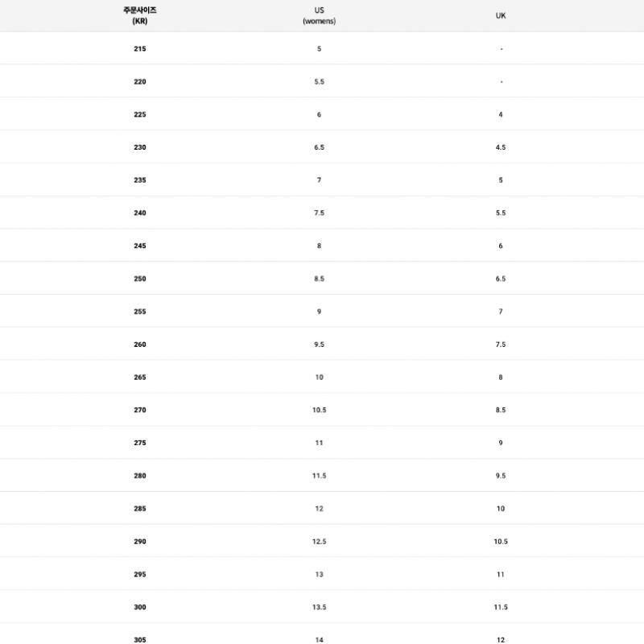Select the 215 KR size cell
The height and width of the screenshot is (644, 644).
[140, 49]
